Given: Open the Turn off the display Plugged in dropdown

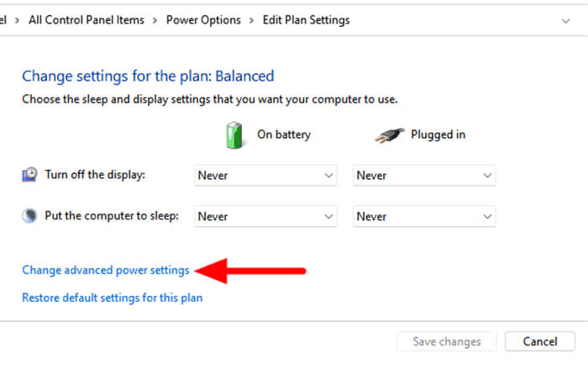Looking at the screenshot, I should pos(424,176).
